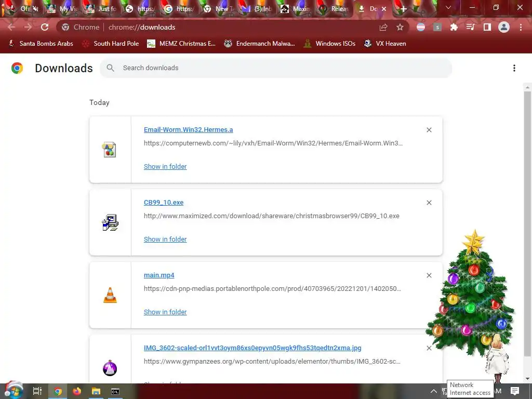Click the browser forward arrow

pos(28,27)
